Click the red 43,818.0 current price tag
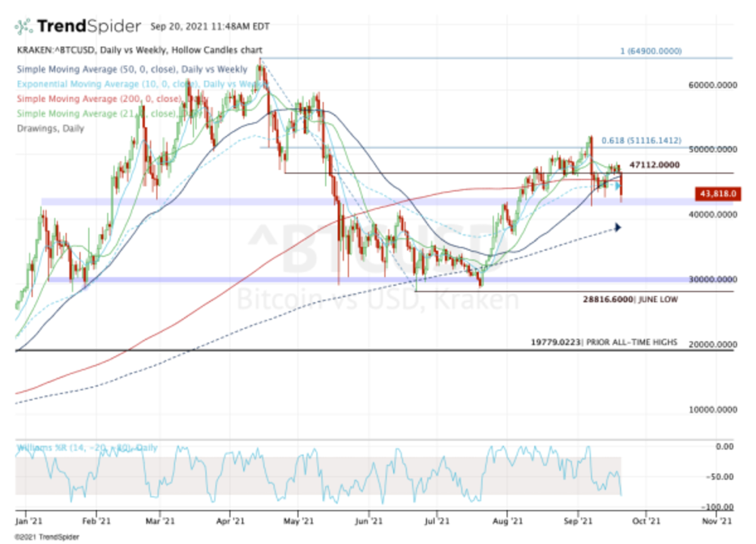Screen dimensions: 756x544 718,195
